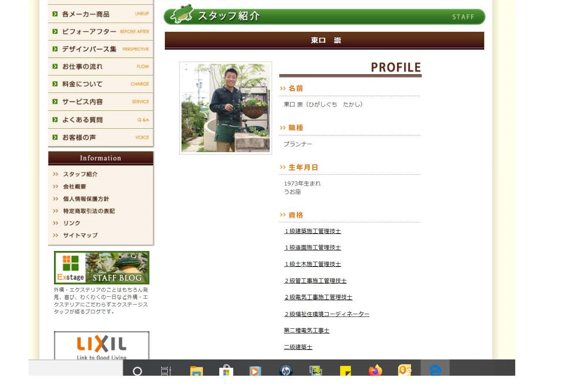
Task: Open the 第二種電気工事士 link
Action: point(307,330)
